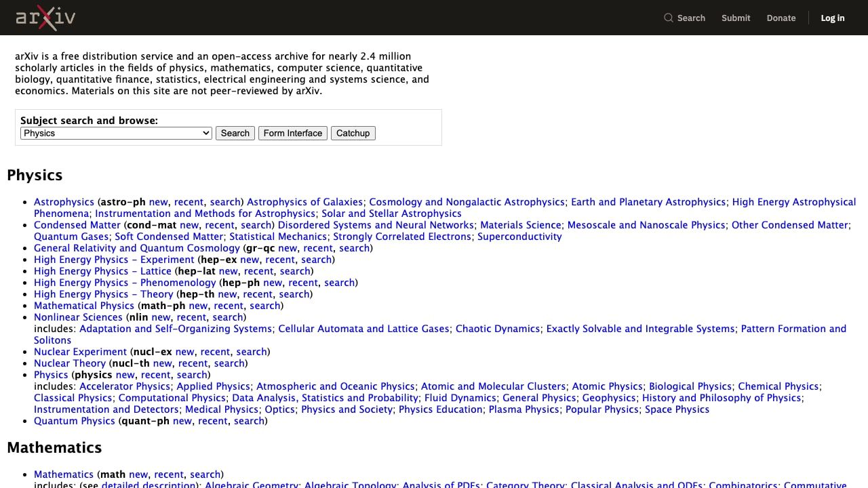This screenshot has width=868, height=488.
Task: Open nucl-ex new submissions
Action: click(x=184, y=352)
